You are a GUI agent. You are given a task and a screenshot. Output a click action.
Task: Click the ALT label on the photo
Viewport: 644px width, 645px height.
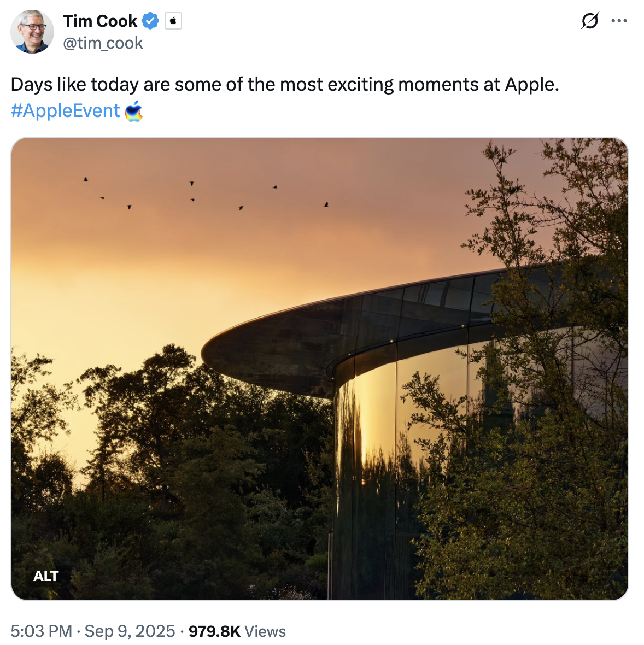pos(46,576)
